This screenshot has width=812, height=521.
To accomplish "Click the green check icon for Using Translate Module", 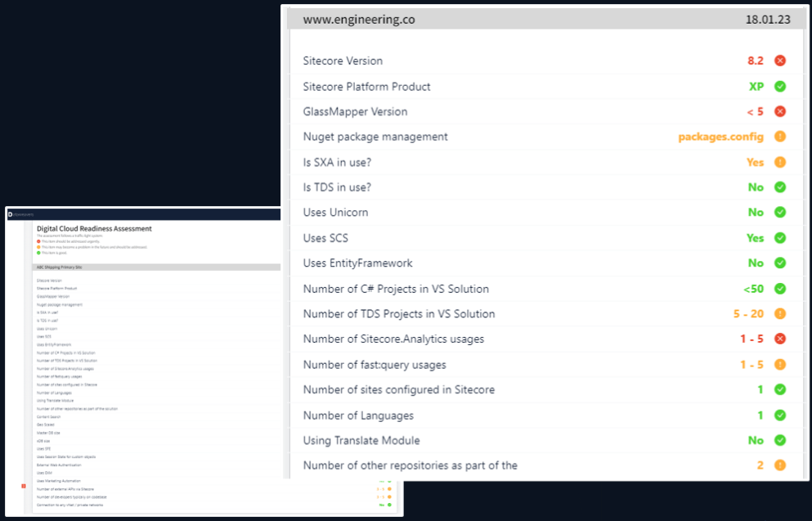I will [x=779, y=441].
